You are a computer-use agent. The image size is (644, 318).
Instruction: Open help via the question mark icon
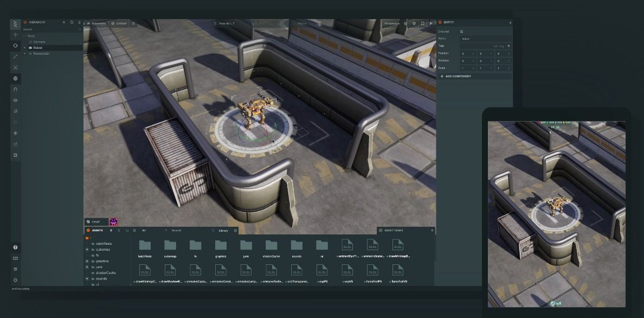click(x=15, y=247)
